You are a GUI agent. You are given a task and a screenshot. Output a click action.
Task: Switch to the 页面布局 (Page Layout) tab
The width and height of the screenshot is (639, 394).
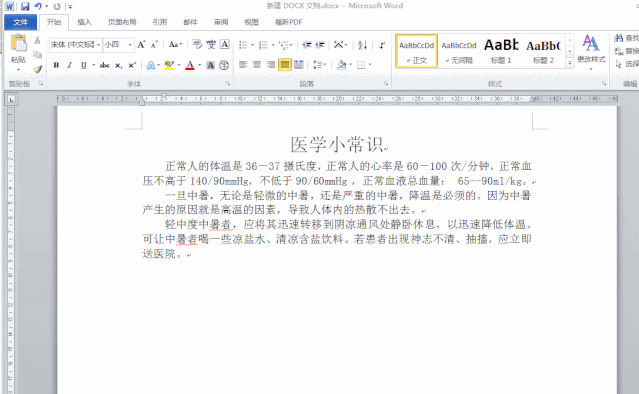click(122, 22)
